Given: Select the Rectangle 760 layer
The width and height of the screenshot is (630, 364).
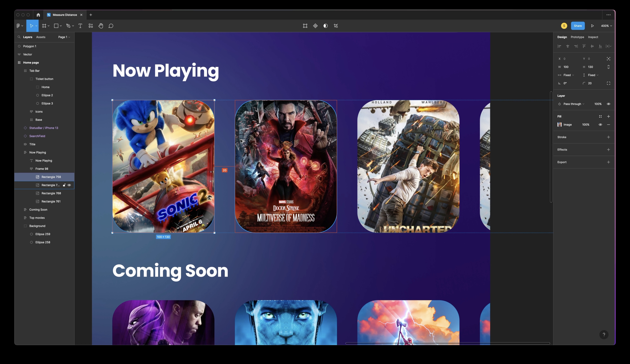Looking at the screenshot, I should 51,193.
